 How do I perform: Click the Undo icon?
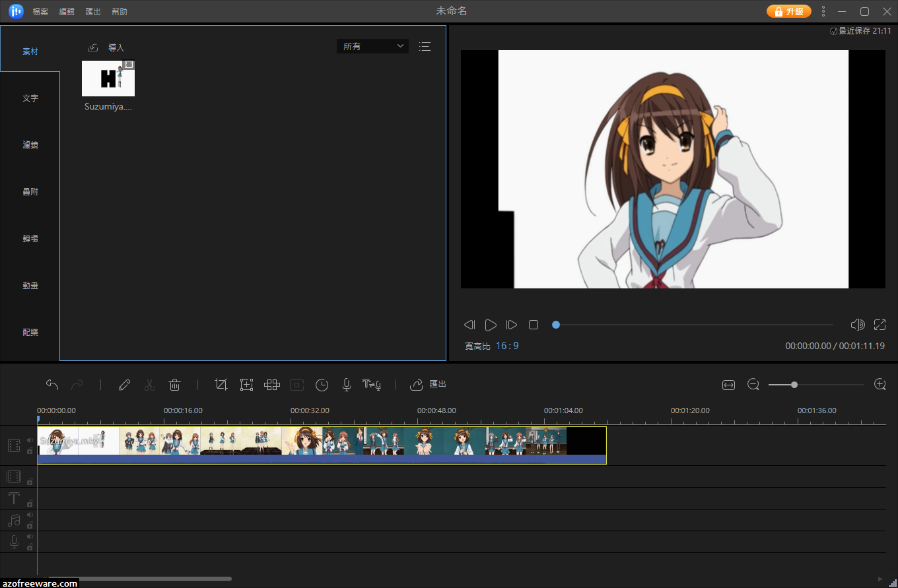point(52,384)
